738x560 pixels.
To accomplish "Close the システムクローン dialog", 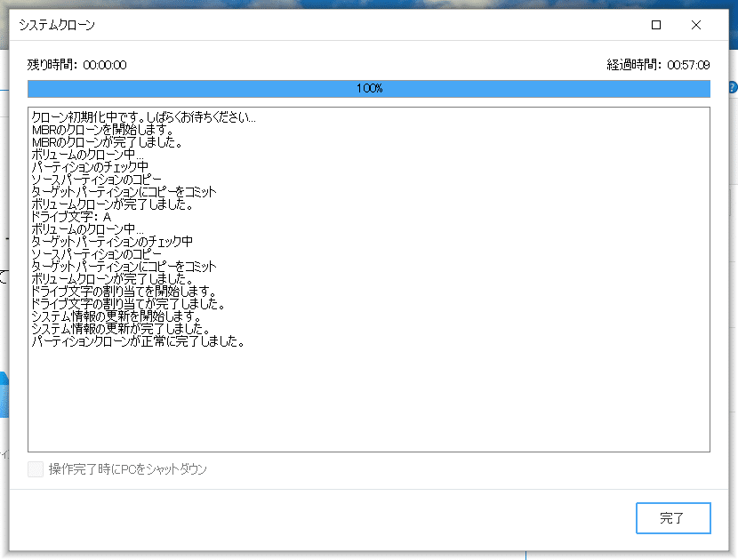I will (x=696, y=25).
